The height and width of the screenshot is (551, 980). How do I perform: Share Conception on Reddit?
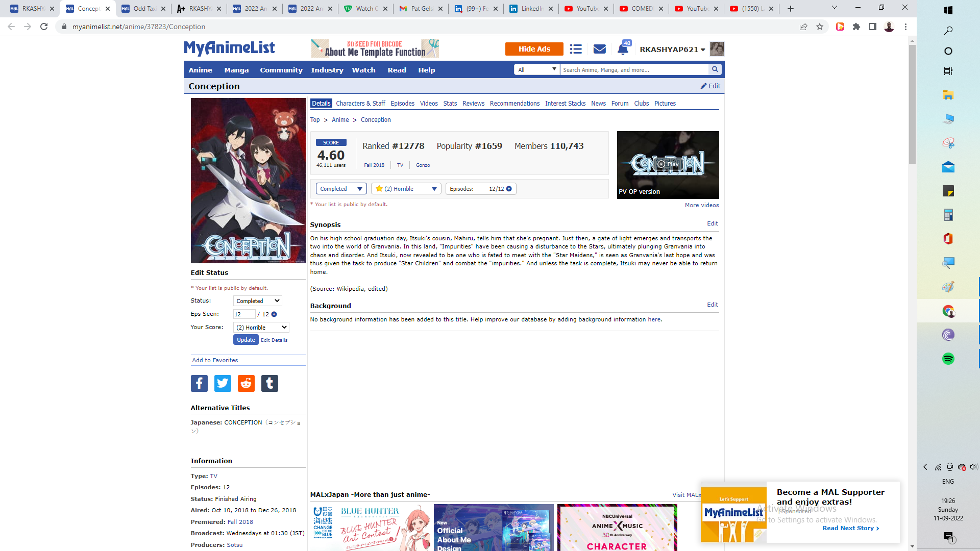point(246,383)
